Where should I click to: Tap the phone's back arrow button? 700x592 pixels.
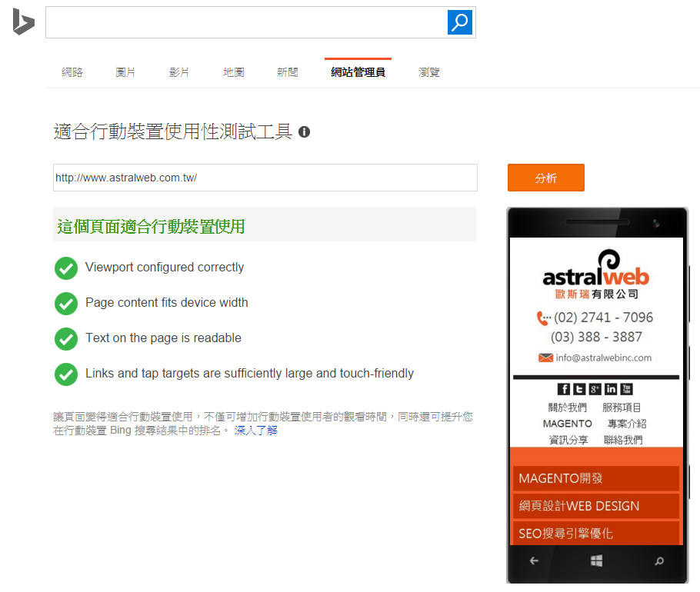(534, 560)
